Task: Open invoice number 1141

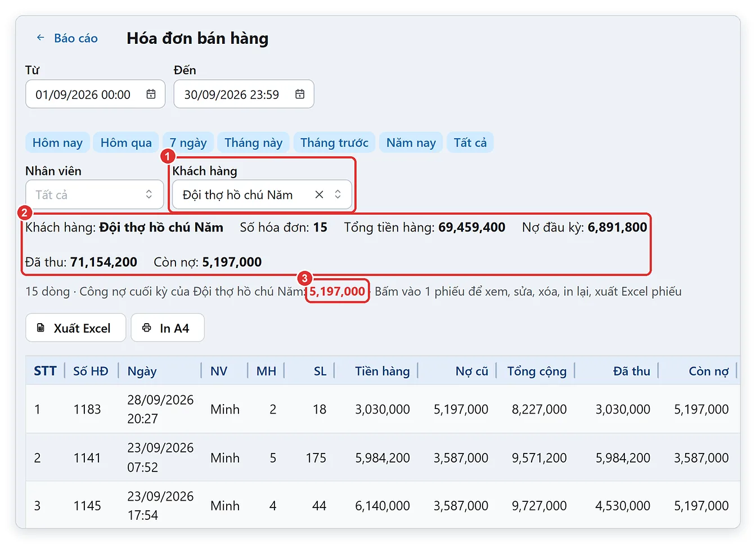Action: (87, 458)
